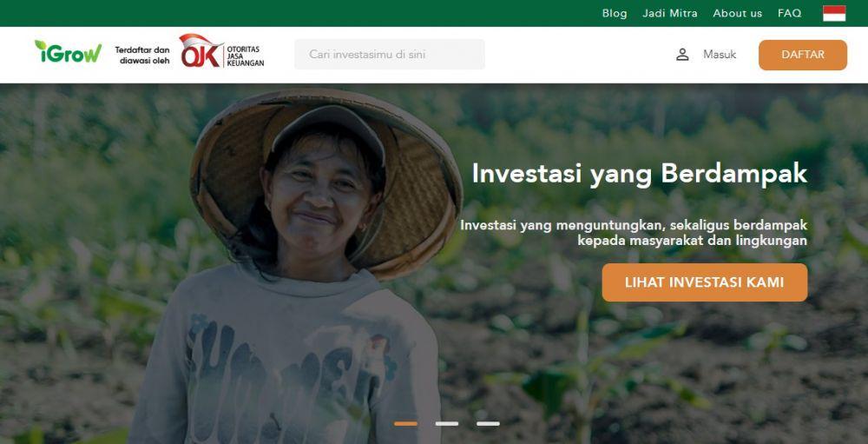Image resolution: width=868 pixels, height=444 pixels.
Task: Click the user profile icon beside Masuk
Action: (x=682, y=55)
